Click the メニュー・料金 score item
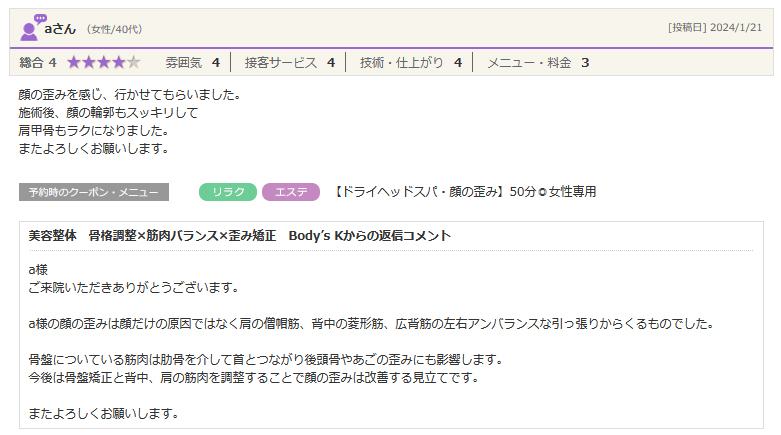Screen dimensions: 781x435 pyautogui.click(x=537, y=62)
